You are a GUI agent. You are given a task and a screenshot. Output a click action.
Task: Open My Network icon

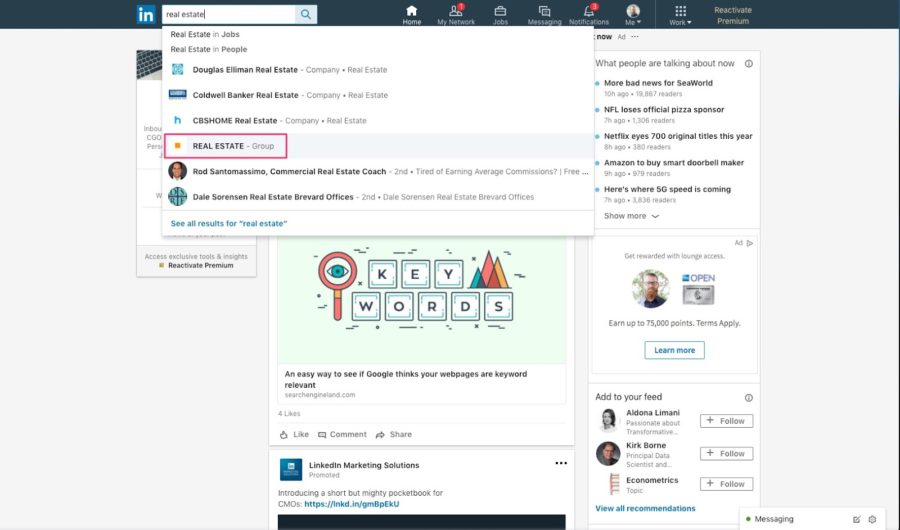click(x=456, y=15)
